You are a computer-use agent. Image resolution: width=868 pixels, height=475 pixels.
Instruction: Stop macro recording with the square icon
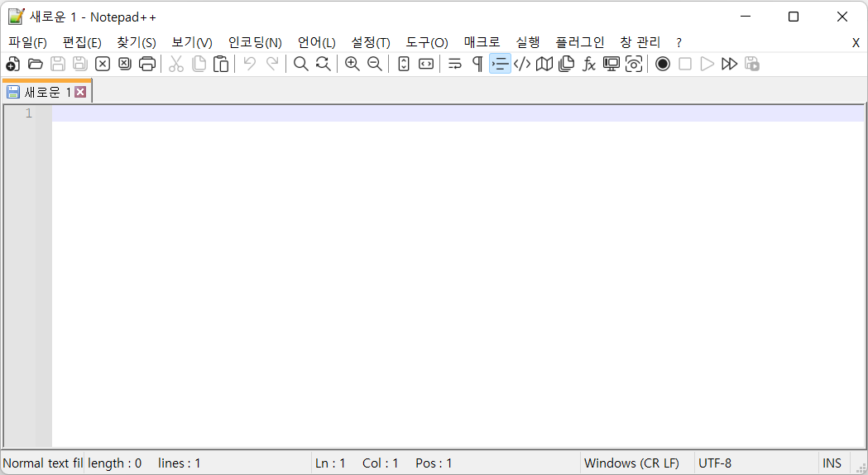point(685,65)
